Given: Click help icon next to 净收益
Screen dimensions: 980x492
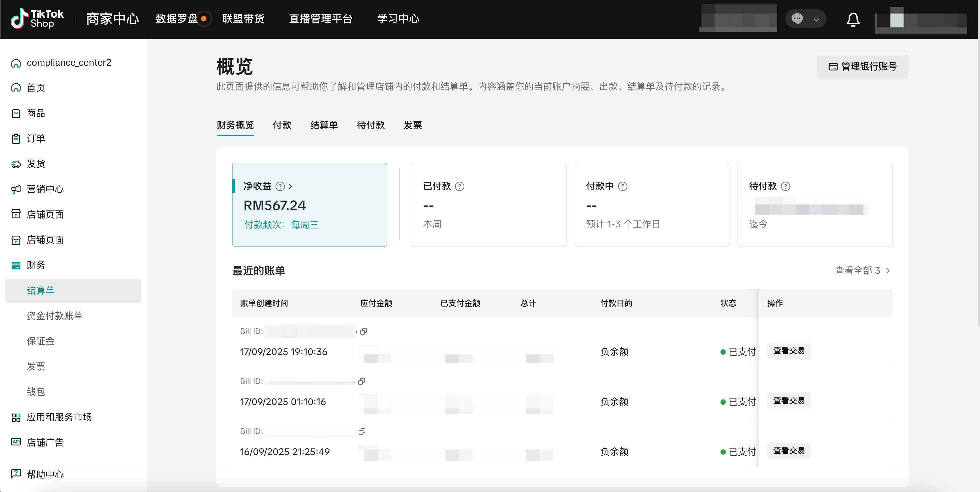Looking at the screenshot, I should [x=280, y=186].
